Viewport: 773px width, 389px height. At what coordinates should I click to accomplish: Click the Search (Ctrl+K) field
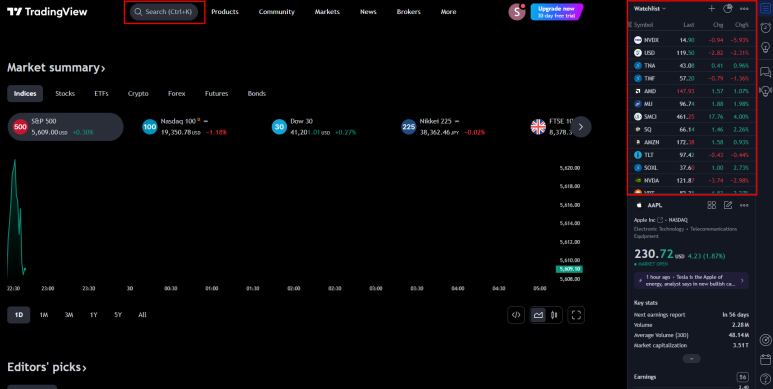pyautogui.click(x=164, y=12)
